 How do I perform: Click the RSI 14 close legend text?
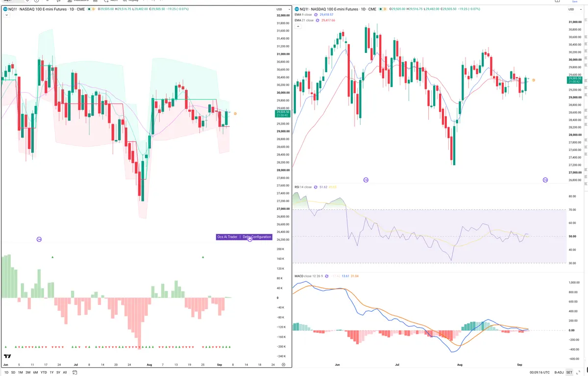[303, 187]
